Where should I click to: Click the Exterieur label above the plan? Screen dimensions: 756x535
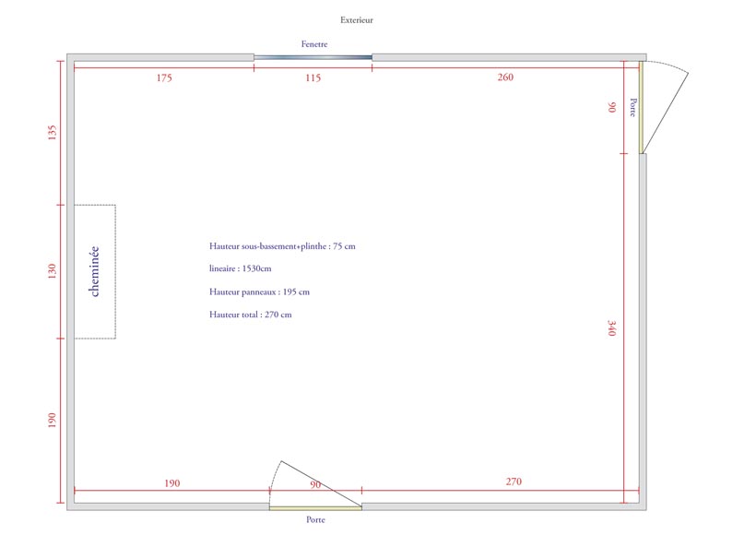click(356, 19)
